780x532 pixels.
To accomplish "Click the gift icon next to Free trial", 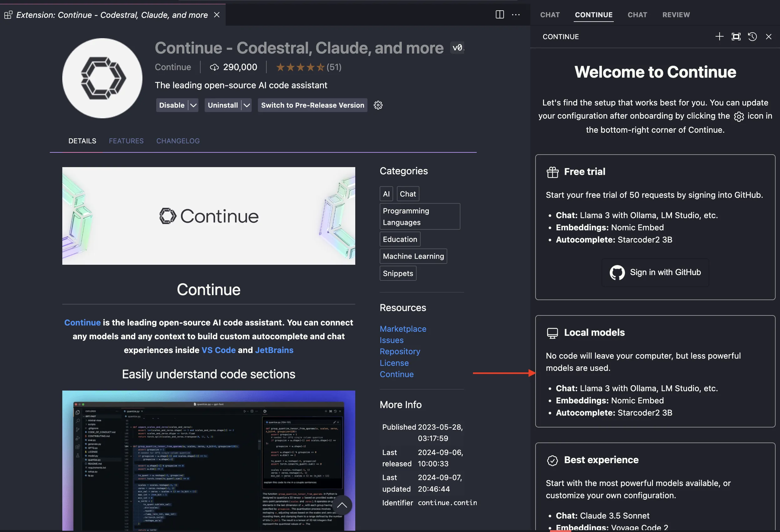I will [552, 171].
